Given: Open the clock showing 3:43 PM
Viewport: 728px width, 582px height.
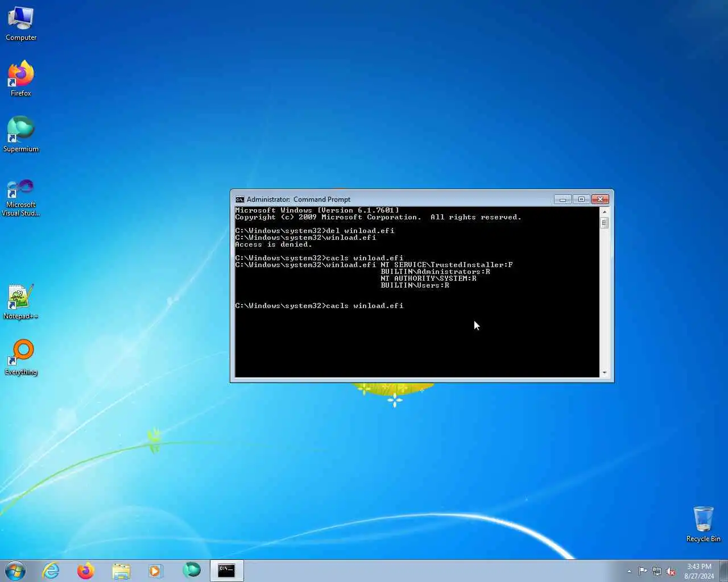Looking at the screenshot, I should pos(699,571).
